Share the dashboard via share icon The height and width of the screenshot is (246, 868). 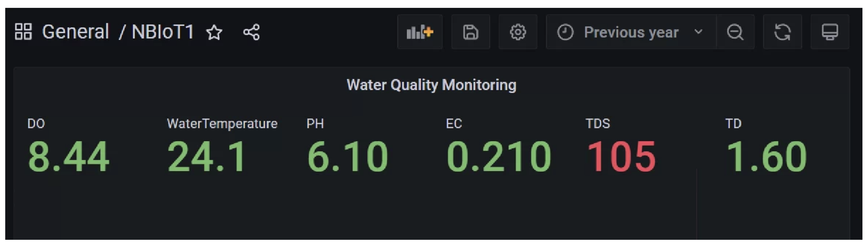(252, 32)
